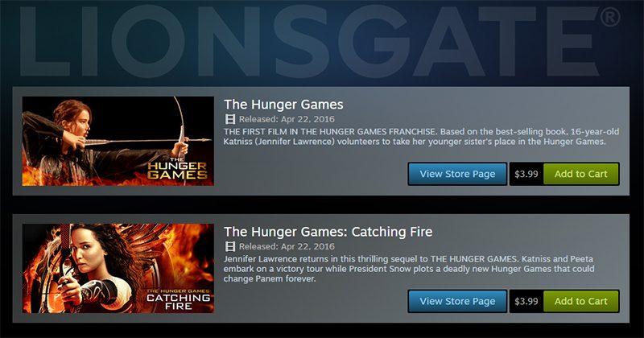The height and width of the screenshot is (338, 644).
Task: Click the $3.99 price of The Hunger Games
Action: [x=526, y=174]
